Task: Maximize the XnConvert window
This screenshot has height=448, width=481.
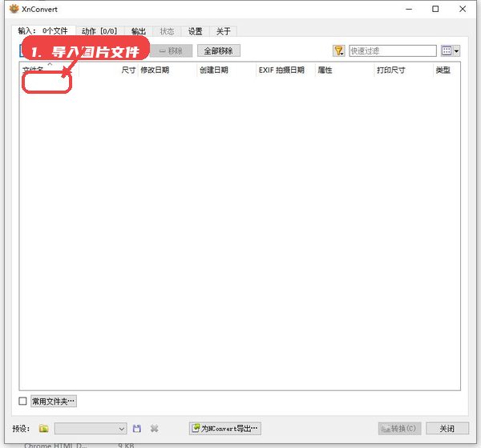Action: (435, 9)
